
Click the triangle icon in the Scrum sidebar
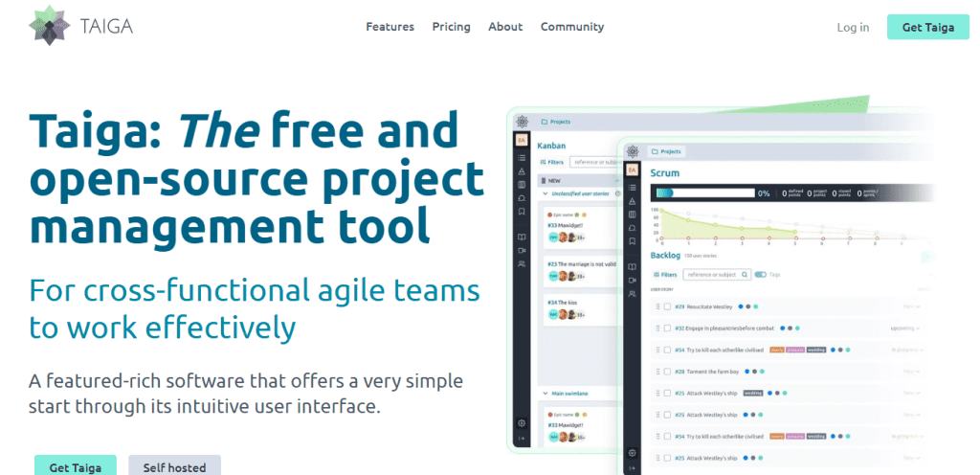[632, 201]
